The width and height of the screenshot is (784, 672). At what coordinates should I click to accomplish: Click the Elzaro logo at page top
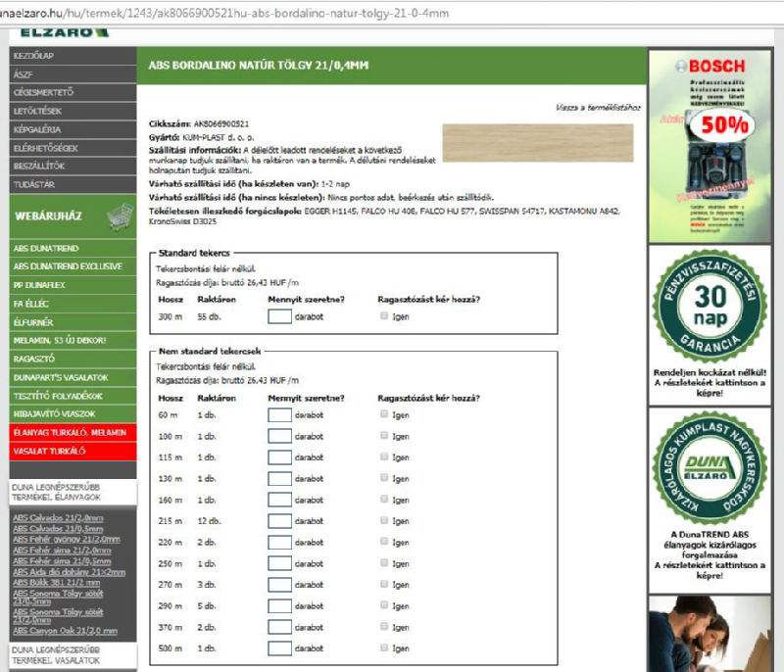pos(64,32)
